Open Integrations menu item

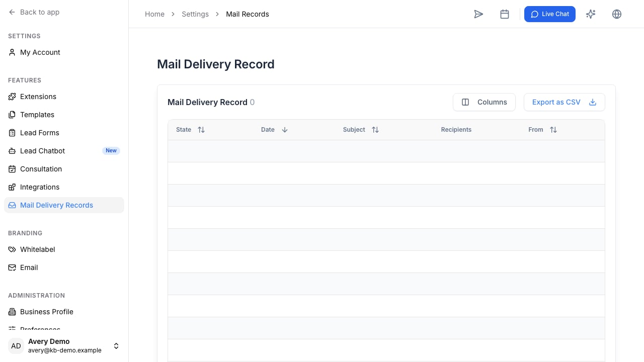coord(64,187)
